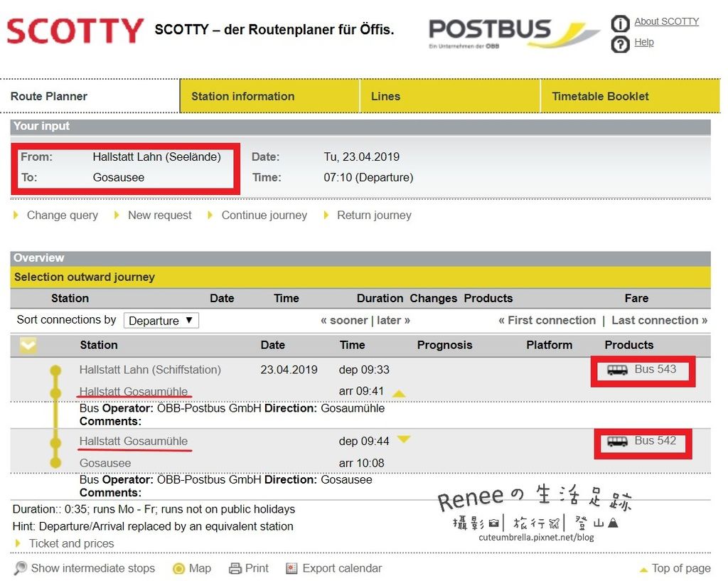Click the Show intermediate stops magnifier icon
Image resolution: width=728 pixels, height=581 pixels.
pos(20,568)
